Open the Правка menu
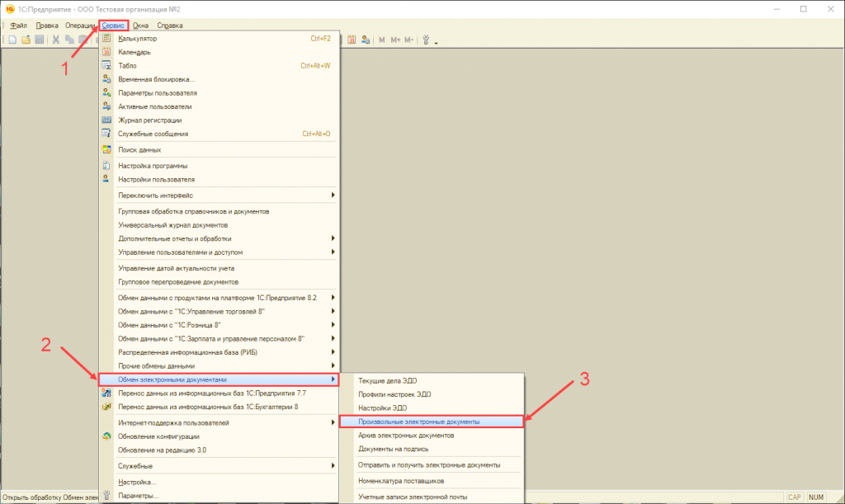This screenshot has height=504, width=845. (x=47, y=26)
